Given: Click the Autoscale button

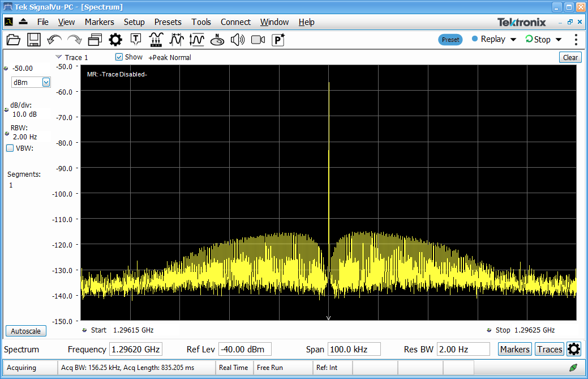Looking at the screenshot, I should tap(26, 331).
